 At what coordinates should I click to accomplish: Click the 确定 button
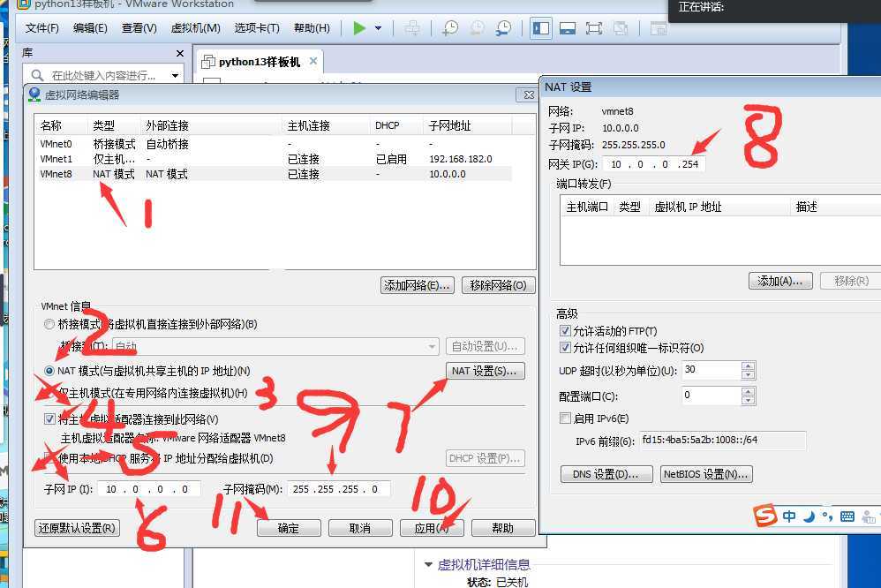289,529
